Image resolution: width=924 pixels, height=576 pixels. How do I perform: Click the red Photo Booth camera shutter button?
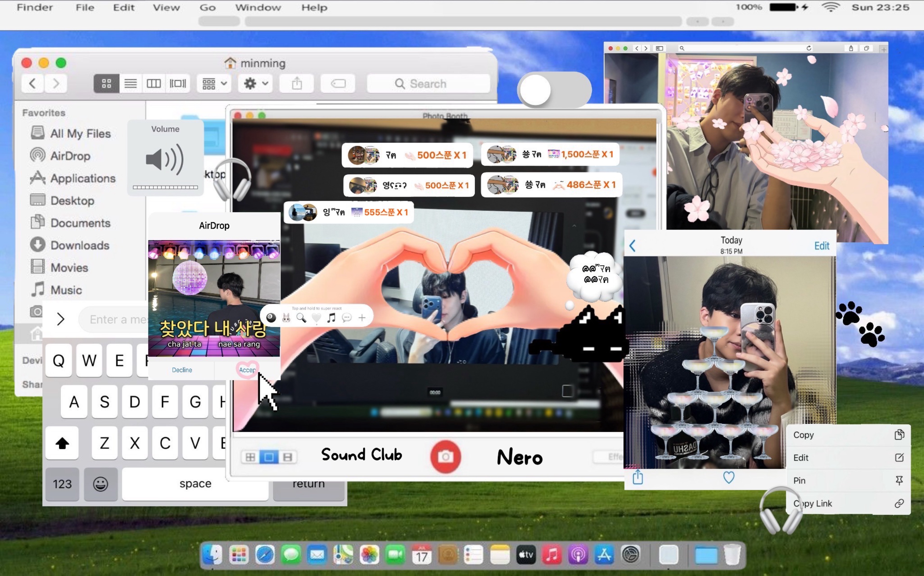pos(445,456)
